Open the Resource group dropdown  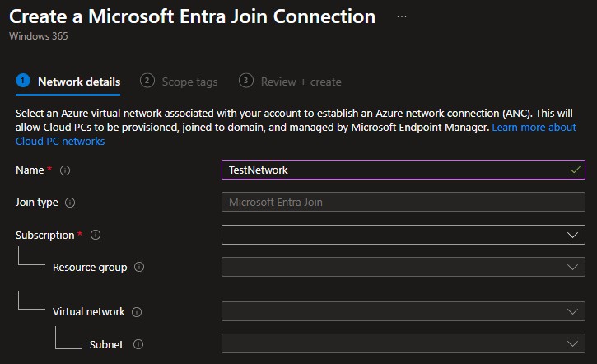(403, 267)
